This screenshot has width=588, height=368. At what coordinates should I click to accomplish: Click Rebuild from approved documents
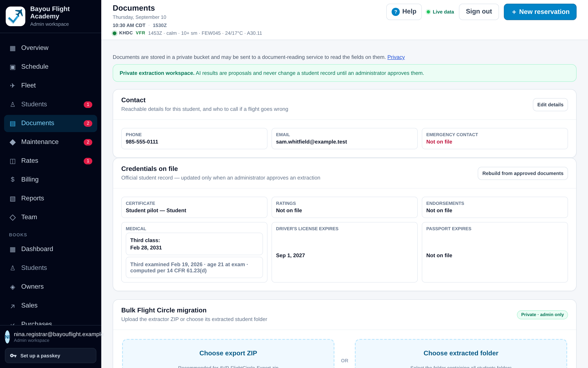[523, 173]
